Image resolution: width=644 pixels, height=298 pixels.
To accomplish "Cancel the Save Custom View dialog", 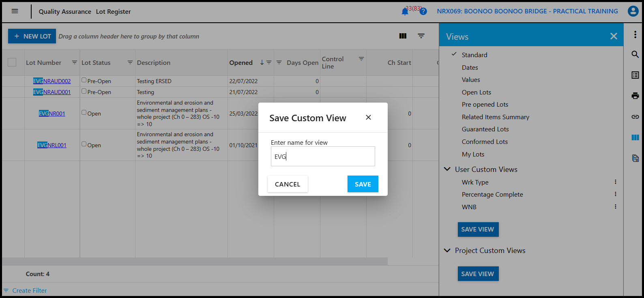I will tap(288, 184).
